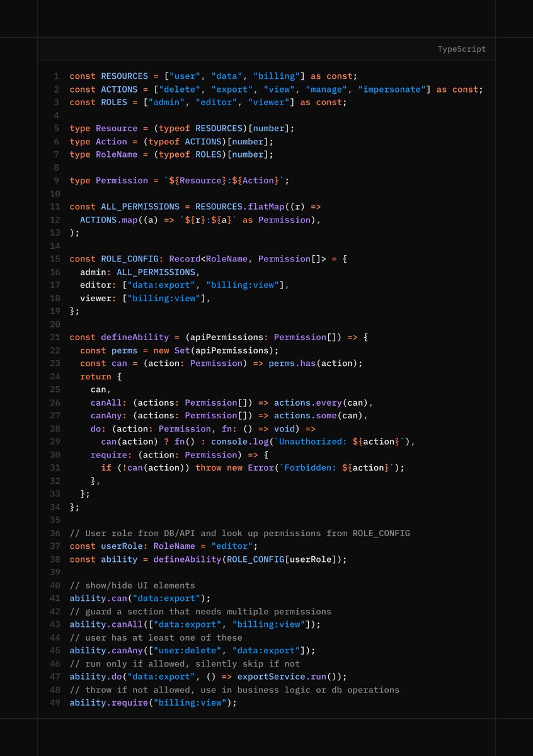This screenshot has height=756, width=533.
Task: Click ability.require on line 49
Action: [x=109, y=704]
